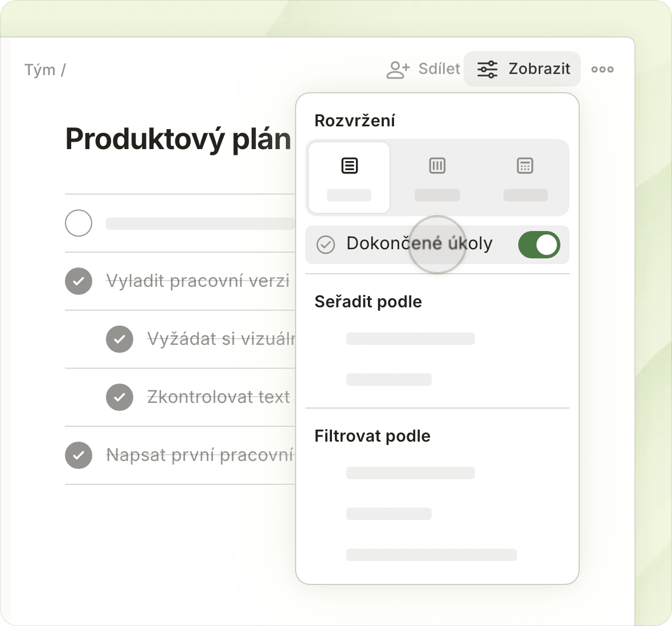Viewport: 672px width, 626px height.
Task: Select the last Filtrovat podle option
Action: coord(432,555)
